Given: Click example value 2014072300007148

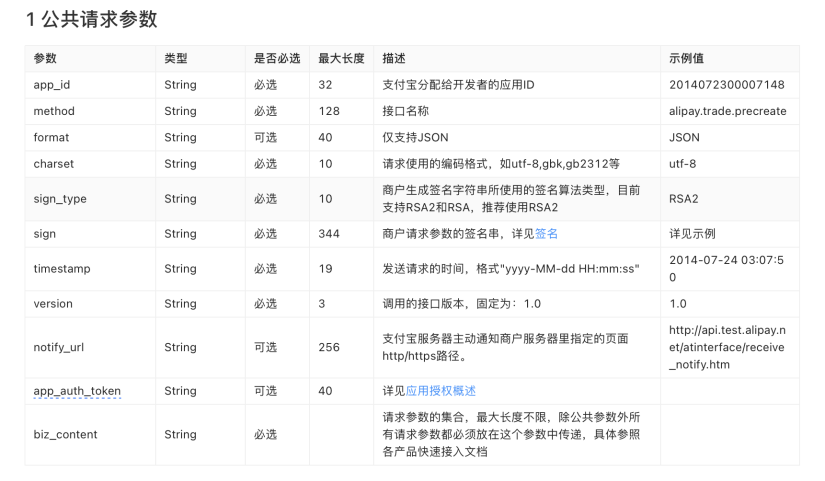Looking at the screenshot, I should pos(727,85).
